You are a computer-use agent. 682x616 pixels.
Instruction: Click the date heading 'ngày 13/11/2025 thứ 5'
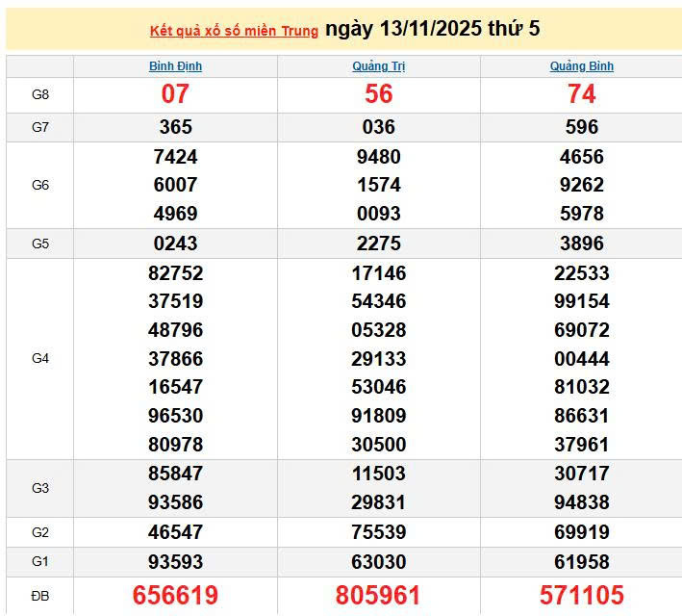433,29
